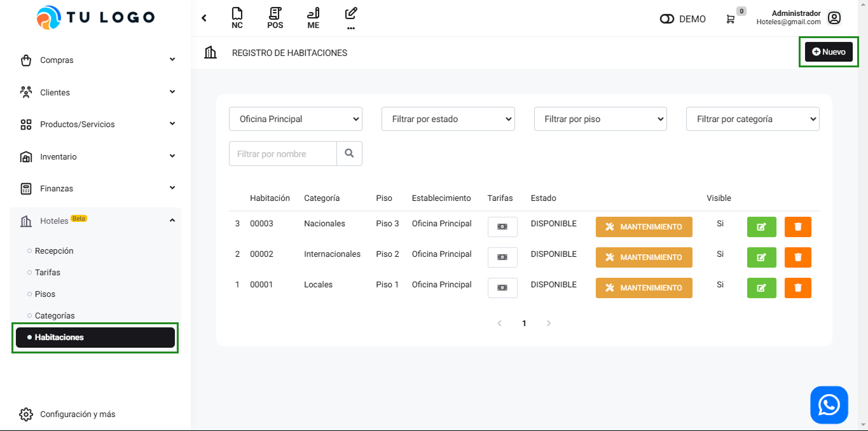
Task: Open the WhatsApp chat button
Action: click(829, 405)
